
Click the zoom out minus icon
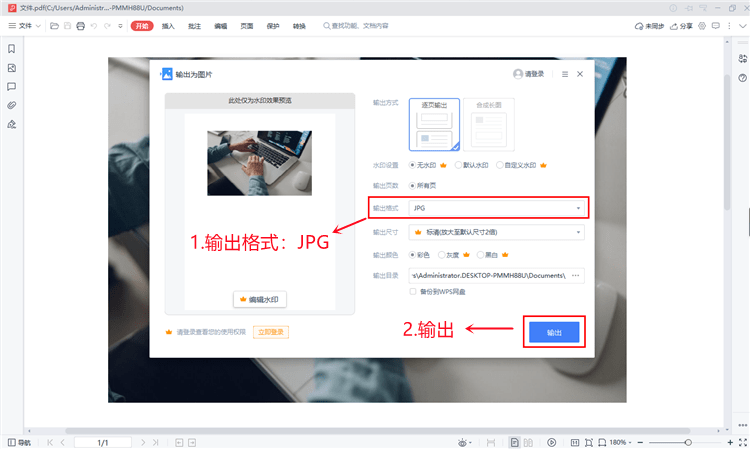click(640, 443)
